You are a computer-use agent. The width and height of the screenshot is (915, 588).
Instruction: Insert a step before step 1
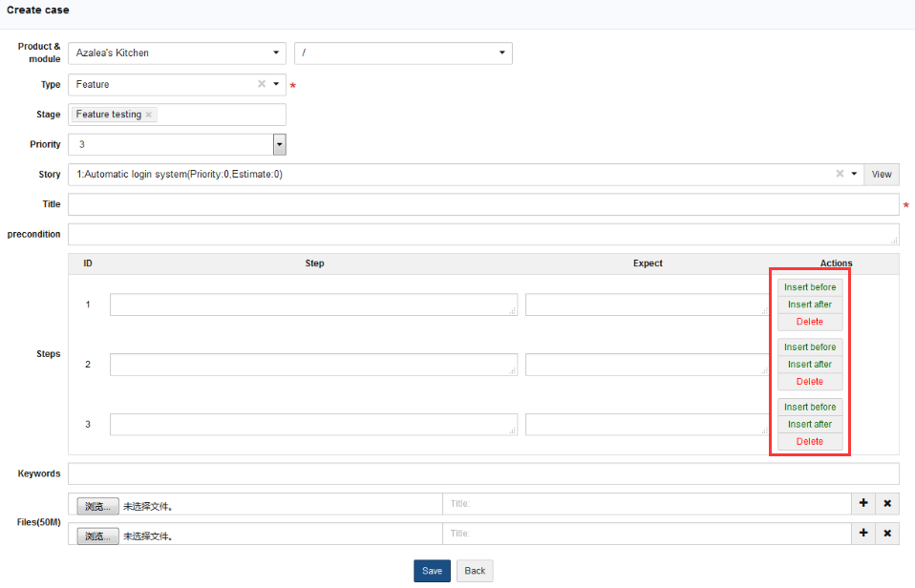coord(810,287)
